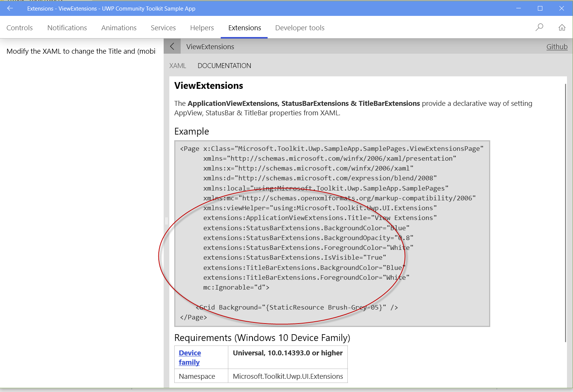Screen dimensions: 573x392
Task: Click the ViewExtensions back chevron button
Action: 172,46
